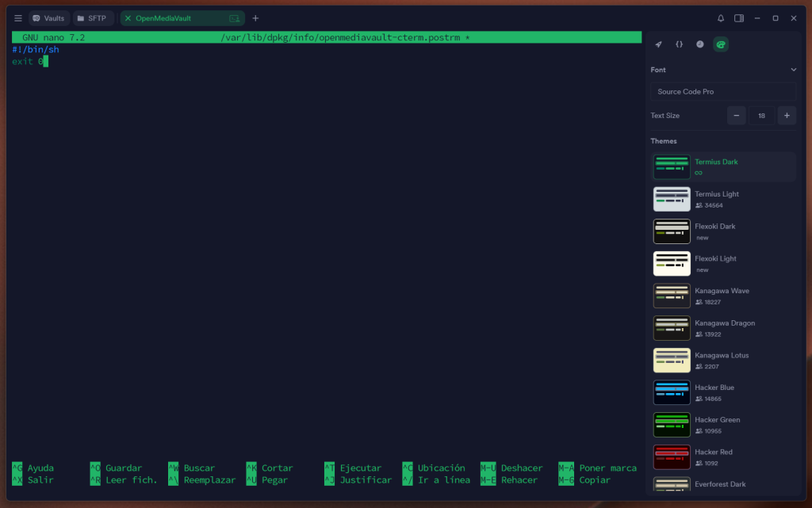The height and width of the screenshot is (508, 812).
Task: Close the OpenMediaVault terminal tab
Action: 129,17
